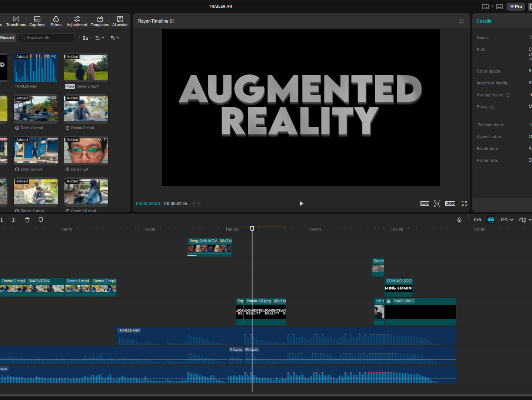Enter fullscreen preview with the expand icon
Viewport: 532px width, 400px height.
pyautogui.click(x=464, y=204)
